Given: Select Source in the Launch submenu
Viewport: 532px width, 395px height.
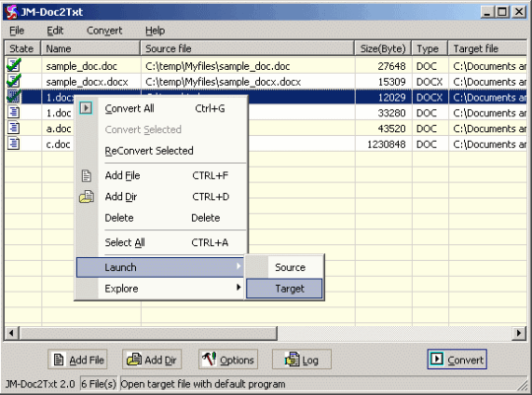Looking at the screenshot, I should tap(285, 267).
